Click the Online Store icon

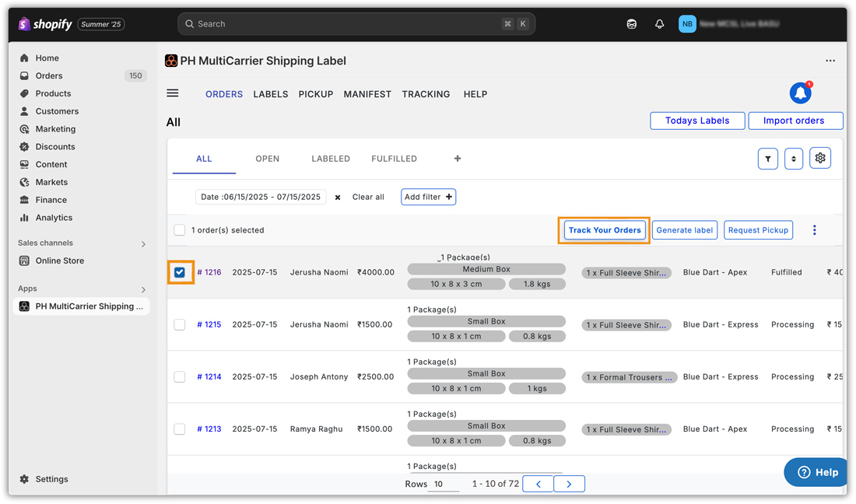24,261
